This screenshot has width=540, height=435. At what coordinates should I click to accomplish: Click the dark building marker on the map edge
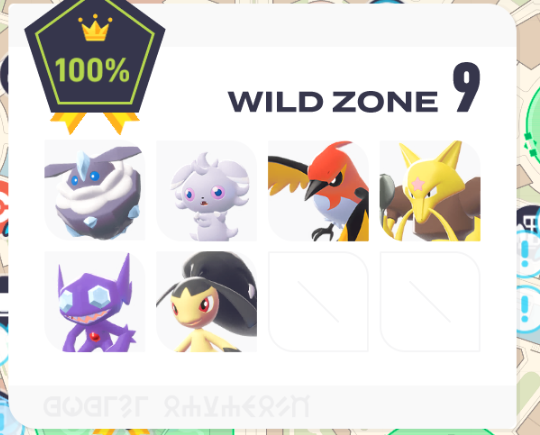[x=529, y=220]
